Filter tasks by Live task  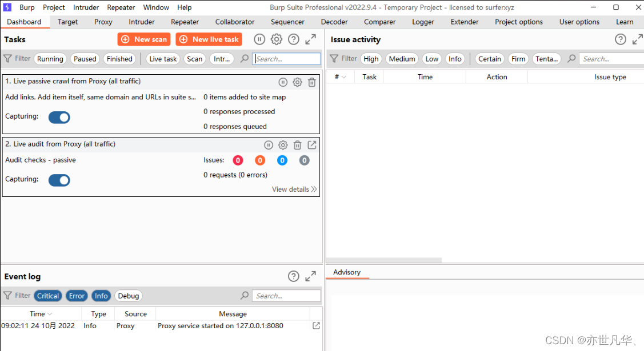[x=163, y=59]
